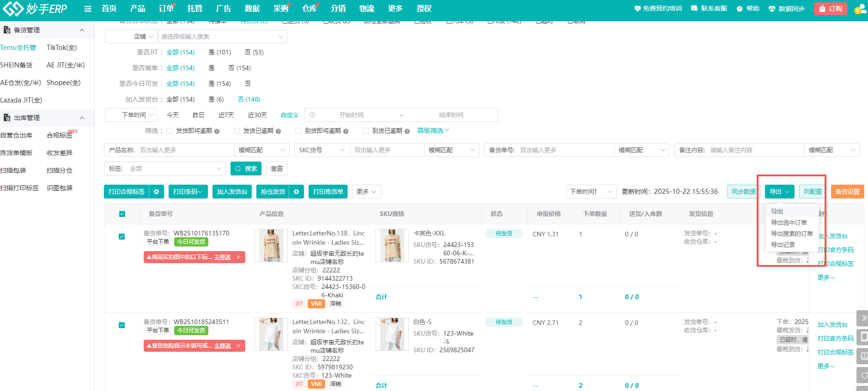The height and width of the screenshot is (391, 868).
Task: Enable the 发货已逾期 filter checkbox
Action: coord(237,131)
